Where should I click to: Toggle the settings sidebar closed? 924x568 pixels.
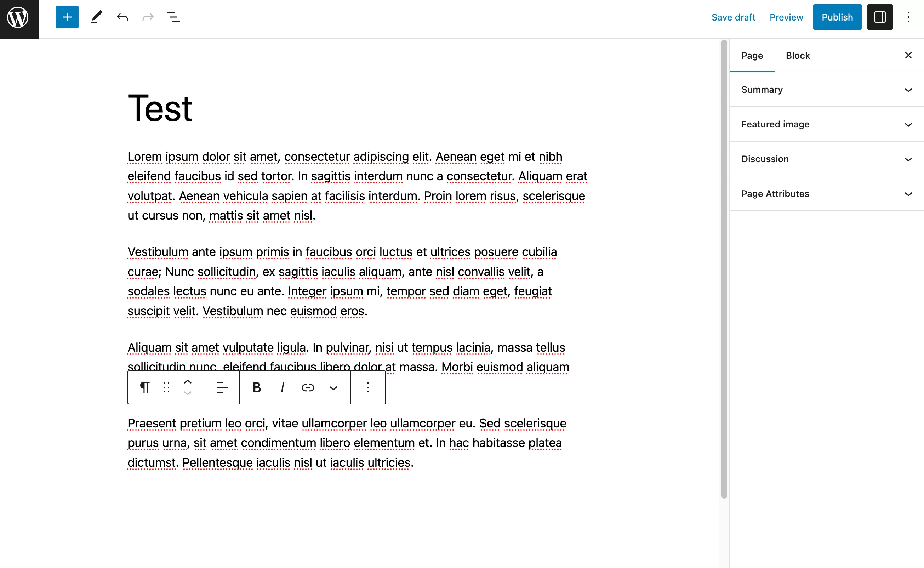pos(880,16)
